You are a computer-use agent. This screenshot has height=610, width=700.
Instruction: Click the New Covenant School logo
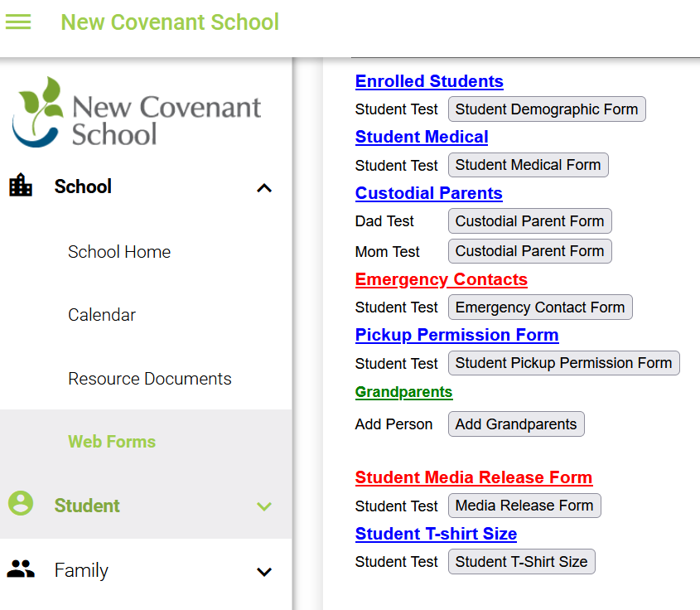[x=137, y=112]
